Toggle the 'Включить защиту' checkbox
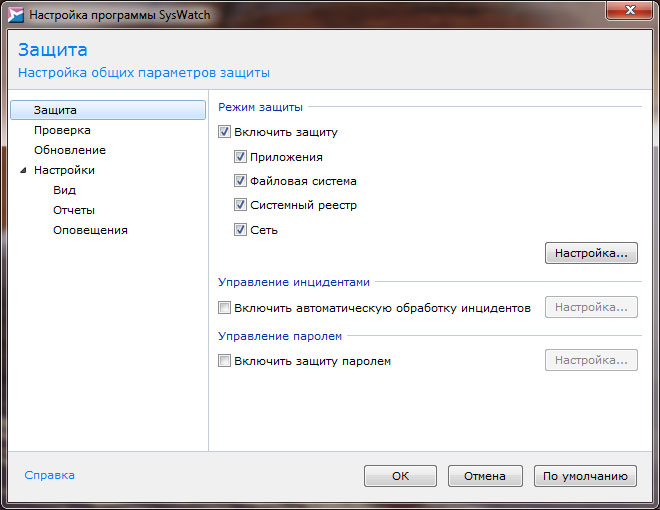Image resolution: width=660 pixels, height=510 pixels. [x=224, y=132]
